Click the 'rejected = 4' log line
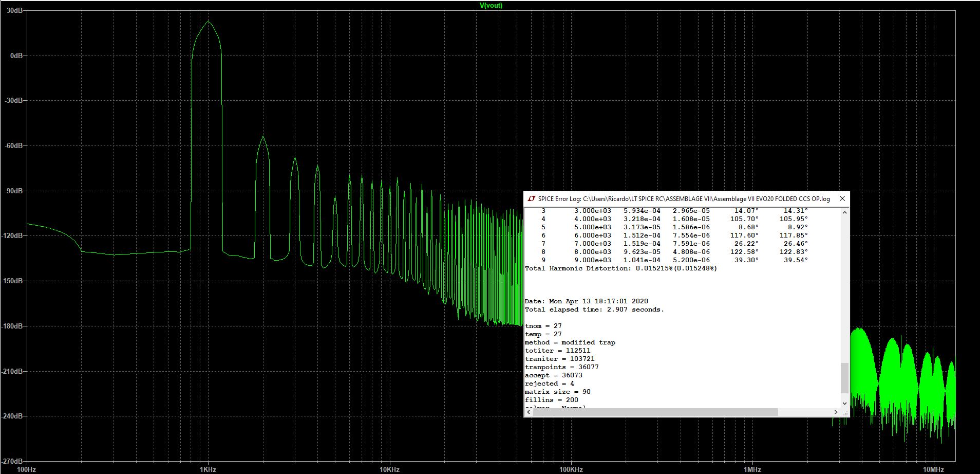Screen dimensions: 980x474 pos(550,384)
